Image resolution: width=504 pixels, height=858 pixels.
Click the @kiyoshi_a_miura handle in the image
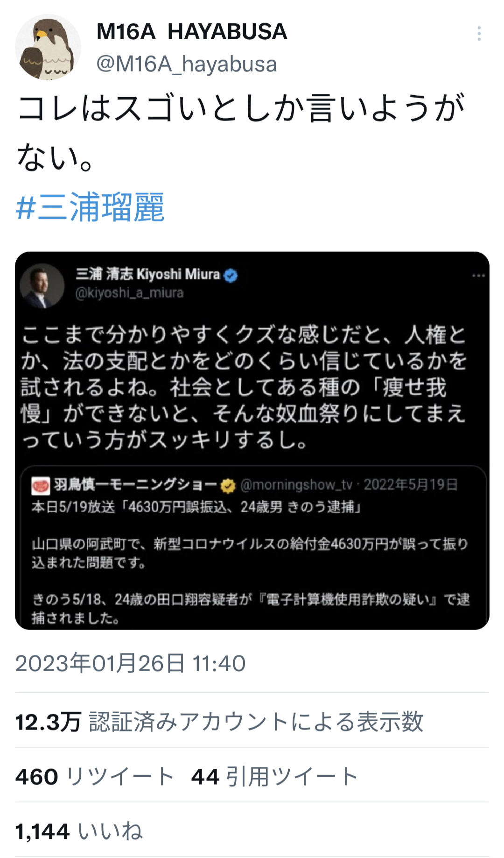coord(130,293)
